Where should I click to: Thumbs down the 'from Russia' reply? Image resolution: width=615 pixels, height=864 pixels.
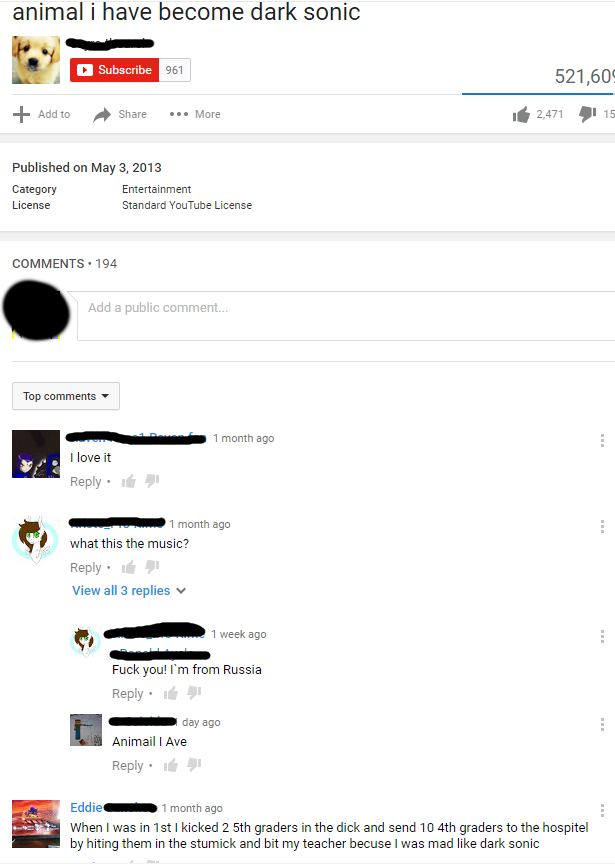[194, 692]
